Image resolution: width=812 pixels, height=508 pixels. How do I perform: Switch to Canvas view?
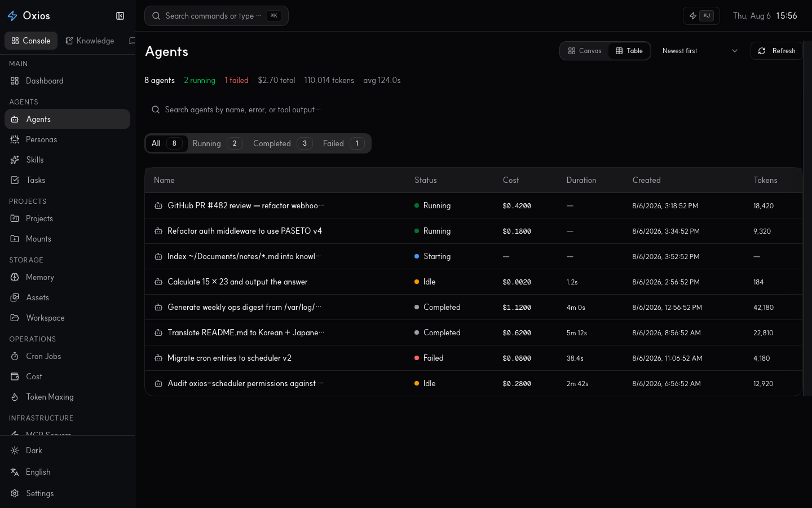pos(585,51)
